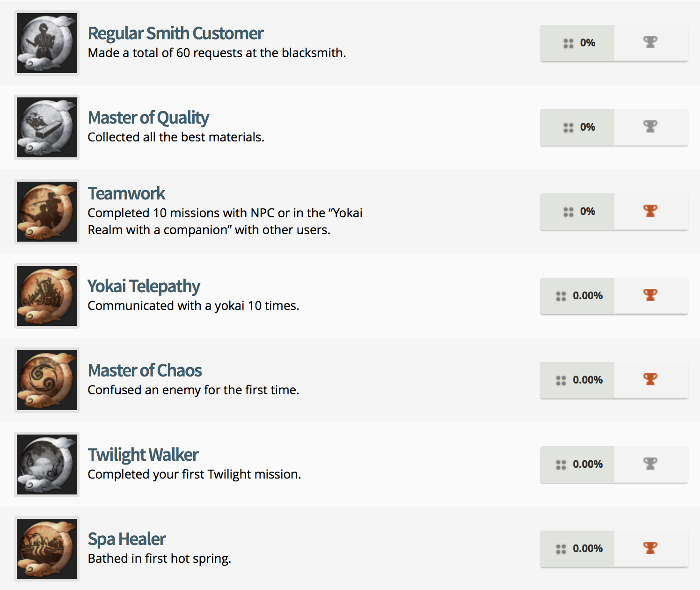Click the gray trophy icon for Twilight Walker
The width and height of the screenshot is (700, 590).
pyautogui.click(x=650, y=464)
